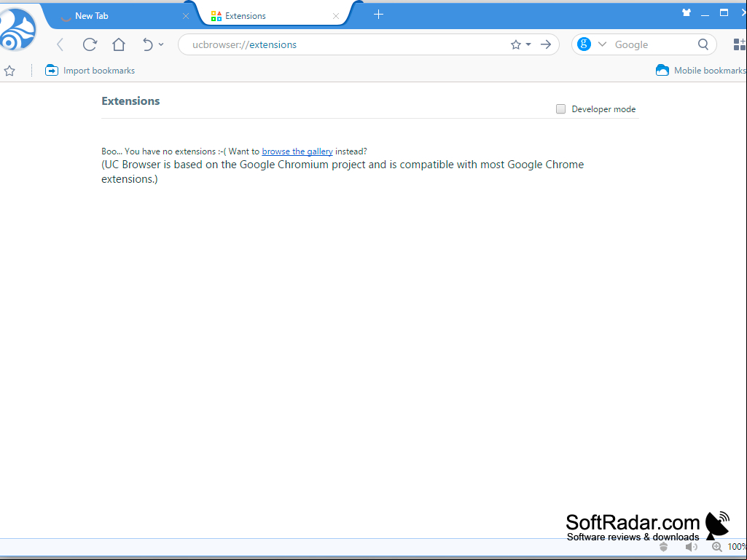Open the dropdown arrow beside the bookmark star
Image resolution: width=747 pixels, height=560 pixels.
[x=528, y=44]
